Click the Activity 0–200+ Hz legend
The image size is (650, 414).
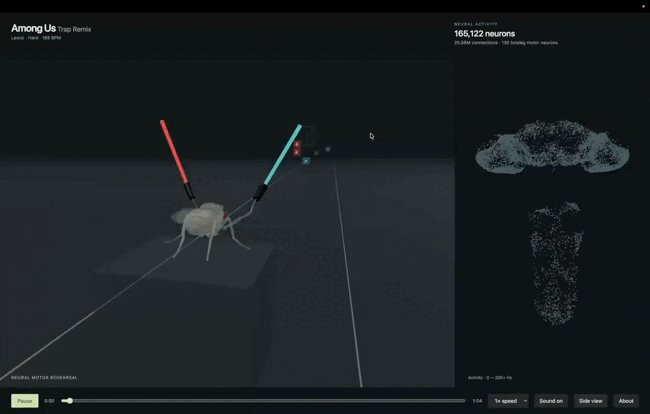point(490,378)
